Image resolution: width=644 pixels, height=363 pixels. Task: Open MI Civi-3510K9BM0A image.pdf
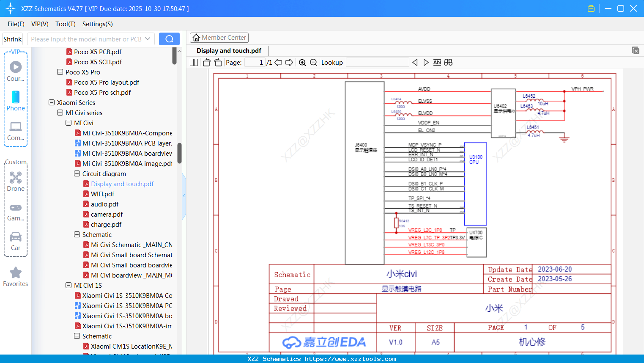pos(123,164)
